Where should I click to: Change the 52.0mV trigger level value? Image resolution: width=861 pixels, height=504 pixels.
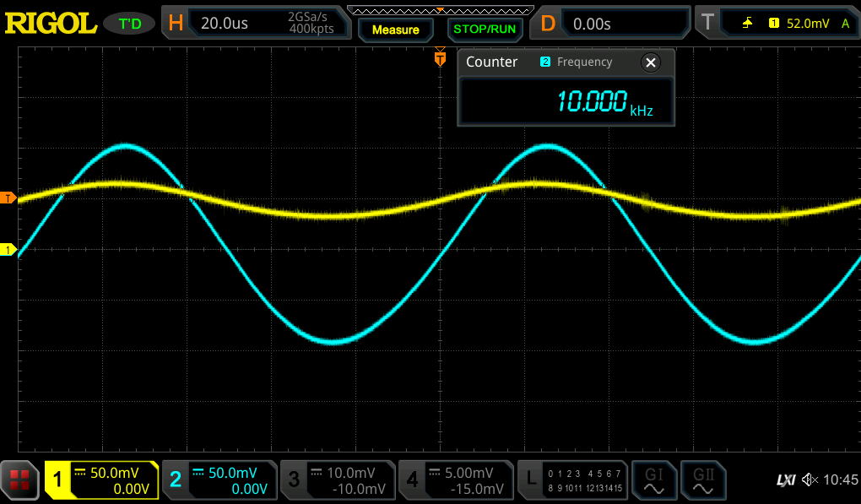click(808, 23)
